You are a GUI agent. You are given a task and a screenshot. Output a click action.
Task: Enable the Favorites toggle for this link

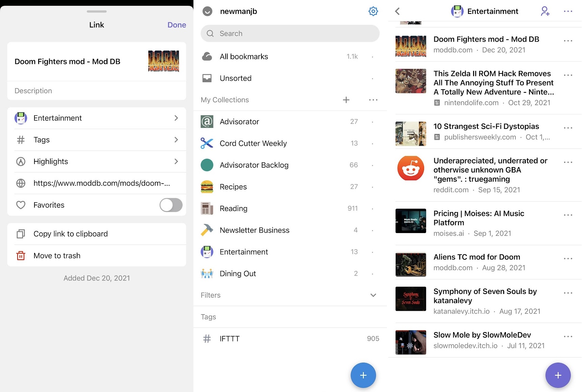pos(171,205)
